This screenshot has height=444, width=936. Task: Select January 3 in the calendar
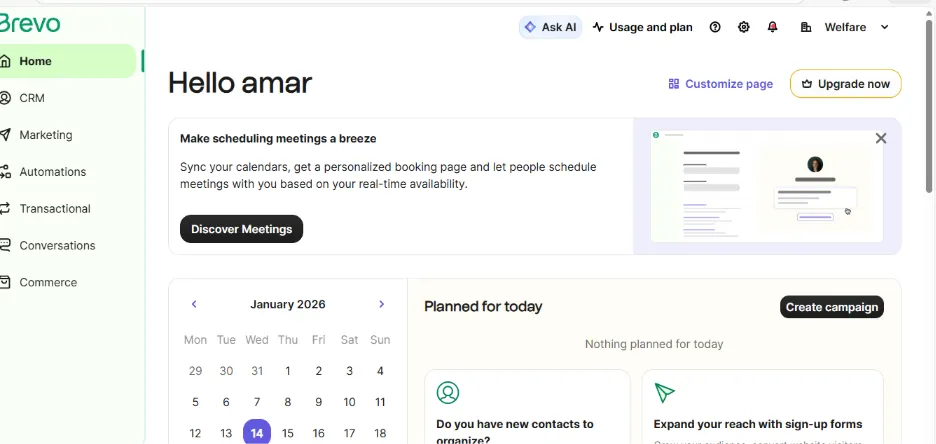click(349, 371)
